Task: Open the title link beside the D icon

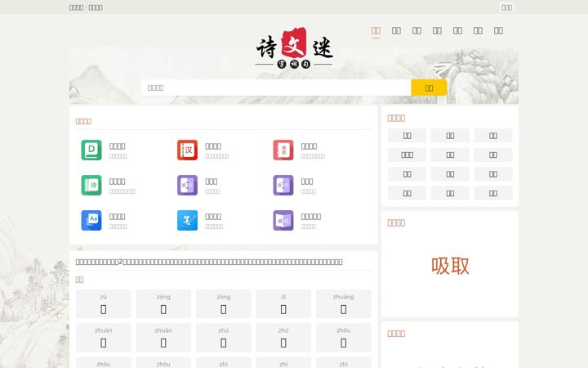Action: [x=117, y=146]
